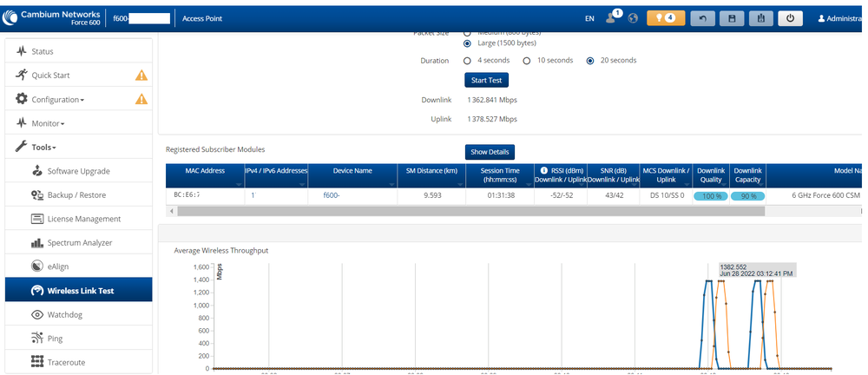Select the 4 seconds duration option
The width and height of the screenshot is (868, 375).
click(469, 61)
